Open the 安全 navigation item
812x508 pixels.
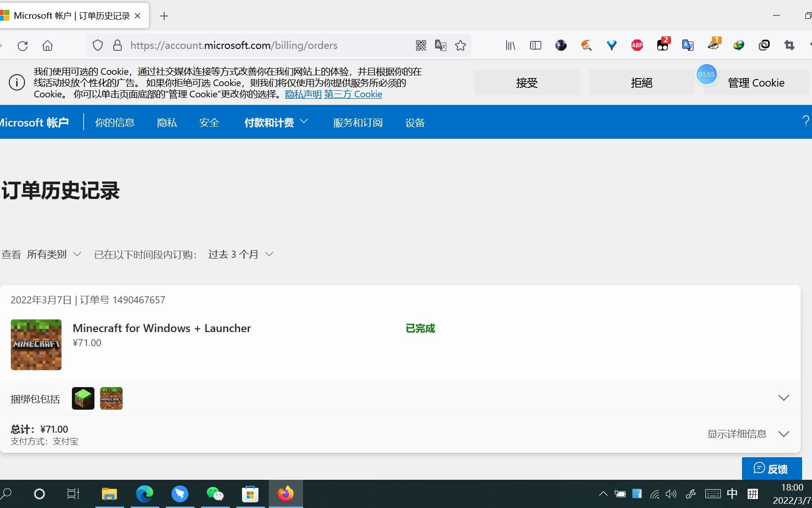point(209,122)
